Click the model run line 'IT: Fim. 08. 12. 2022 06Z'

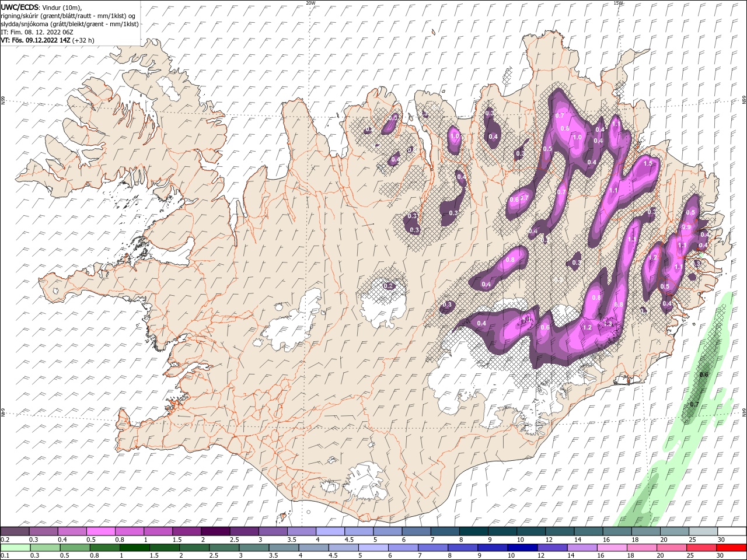(38, 32)
